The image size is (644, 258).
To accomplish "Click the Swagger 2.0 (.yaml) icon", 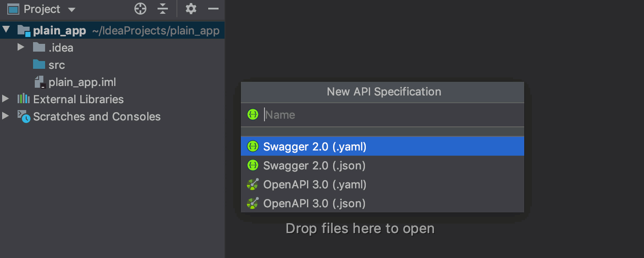I will pos(253,147).
